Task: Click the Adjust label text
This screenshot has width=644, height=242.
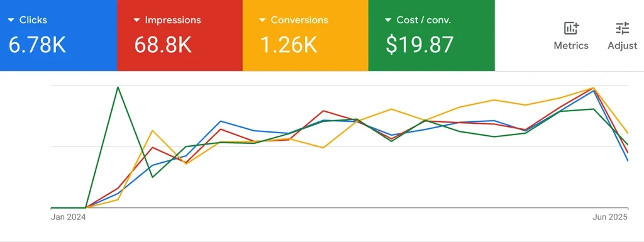Action: [622, 45]
